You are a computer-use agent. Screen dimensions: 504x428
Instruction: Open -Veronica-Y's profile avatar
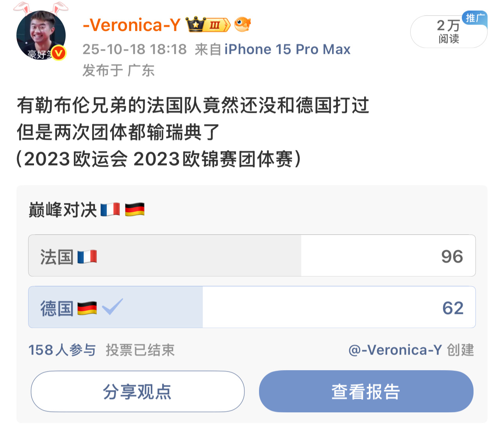(41, 35)
